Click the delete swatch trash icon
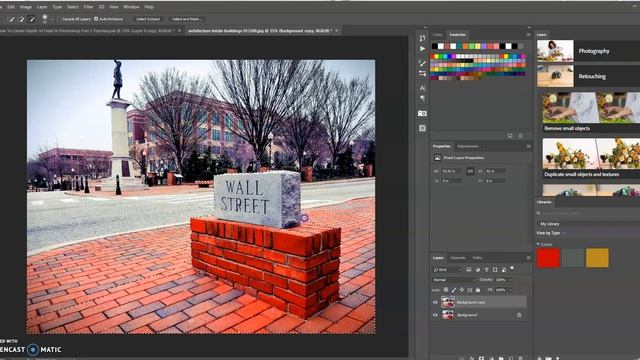 520,136
